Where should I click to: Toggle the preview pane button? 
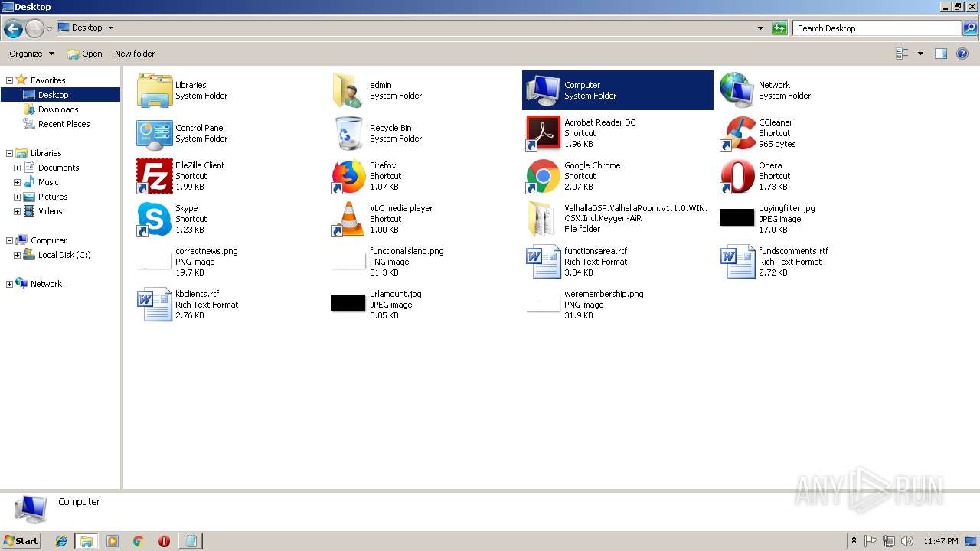tap(941, 54)
